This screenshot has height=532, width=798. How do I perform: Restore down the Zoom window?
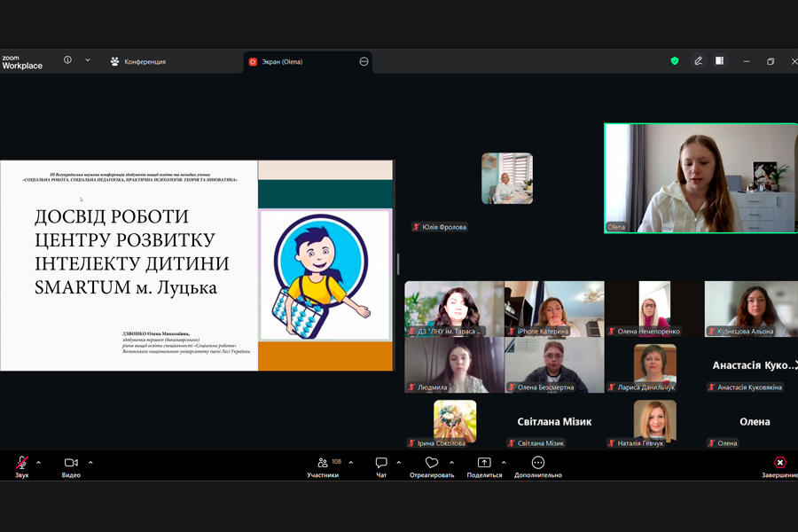pos(771,61)
